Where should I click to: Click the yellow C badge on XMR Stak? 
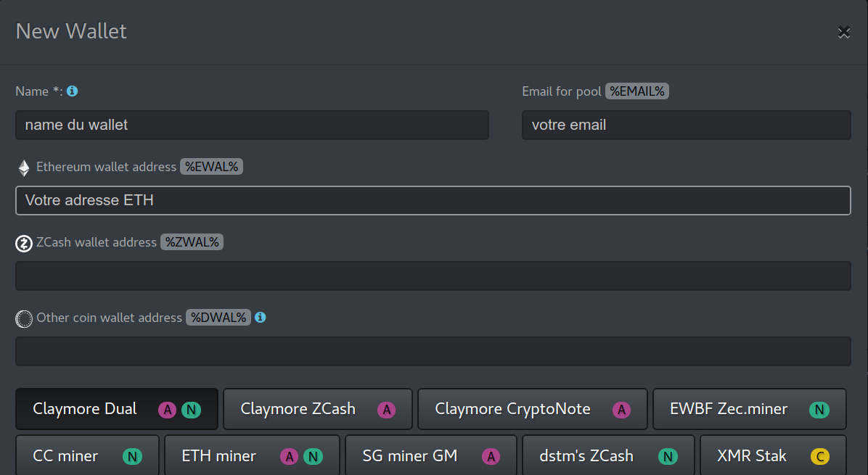pyautogui.click(x=820, y=457)
